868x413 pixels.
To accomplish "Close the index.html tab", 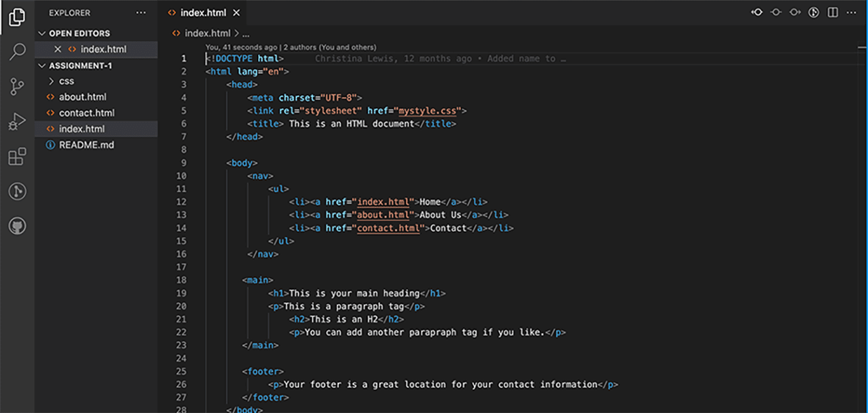I will pos(236,13).
